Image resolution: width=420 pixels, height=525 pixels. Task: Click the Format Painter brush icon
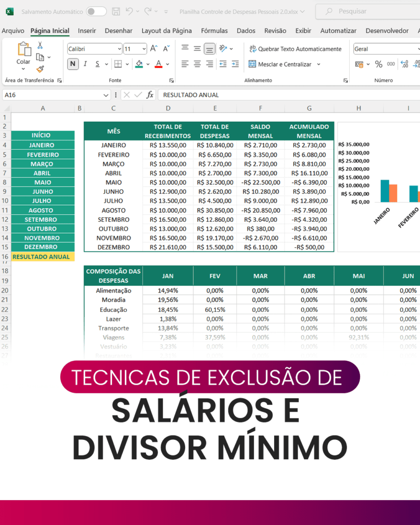40,69
